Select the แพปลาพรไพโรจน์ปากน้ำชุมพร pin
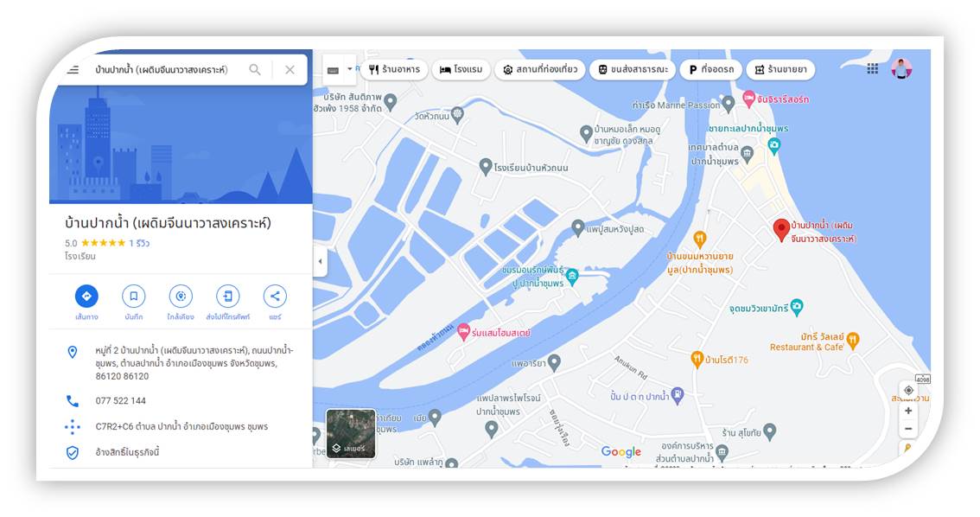The height and width of the screenshot is (517, 980). pos(492,428)
